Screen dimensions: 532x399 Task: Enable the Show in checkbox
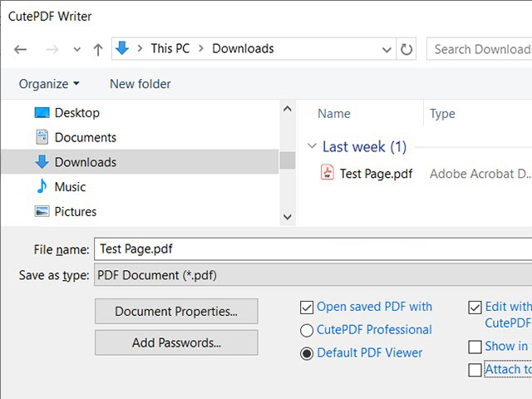click(x=475, y=347)
